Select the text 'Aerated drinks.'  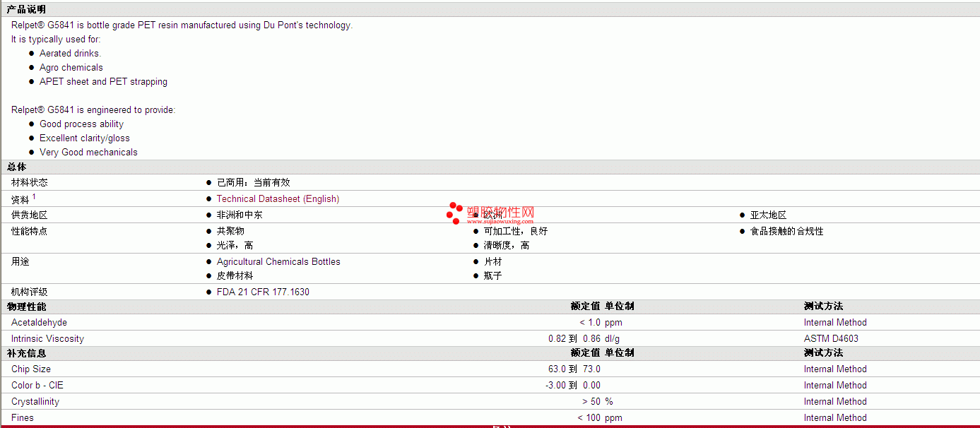point(70,54)
